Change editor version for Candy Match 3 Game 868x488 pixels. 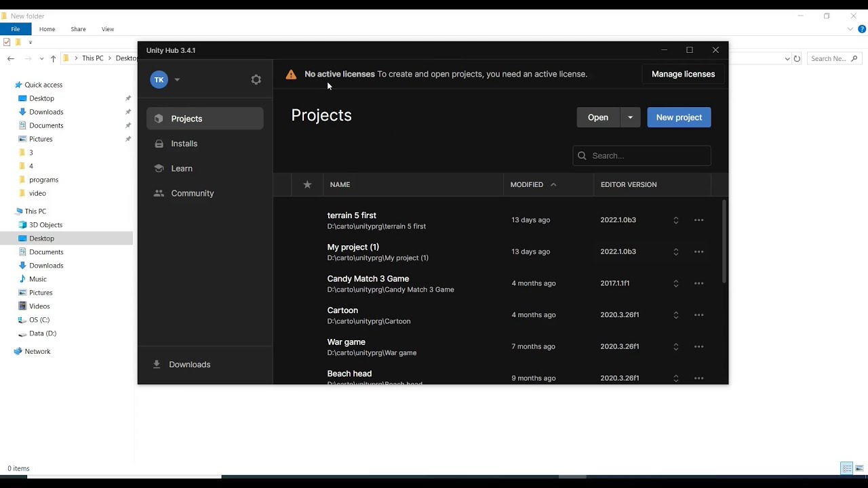pyautogui.click(x=675, y=283)
